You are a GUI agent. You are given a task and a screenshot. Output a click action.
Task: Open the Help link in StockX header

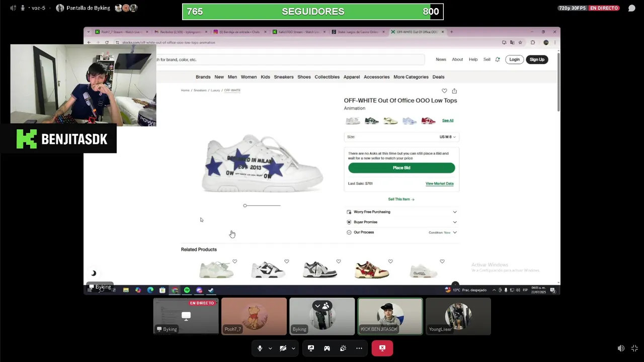[473, 59]
